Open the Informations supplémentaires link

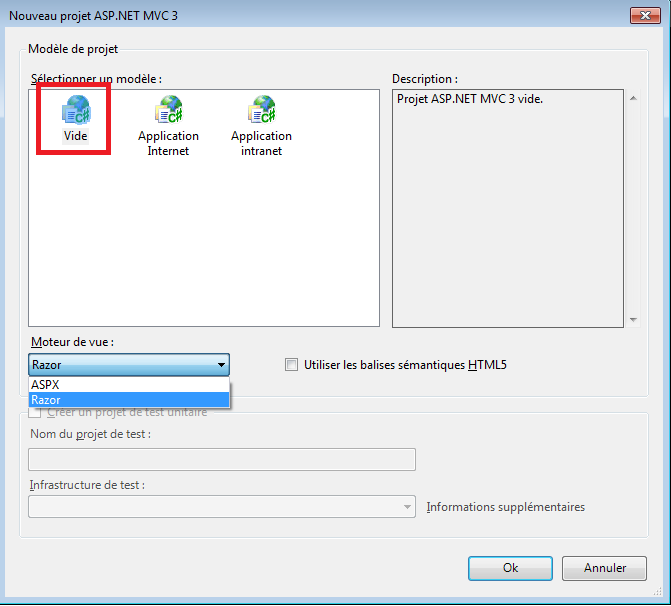tap(505, 507)
